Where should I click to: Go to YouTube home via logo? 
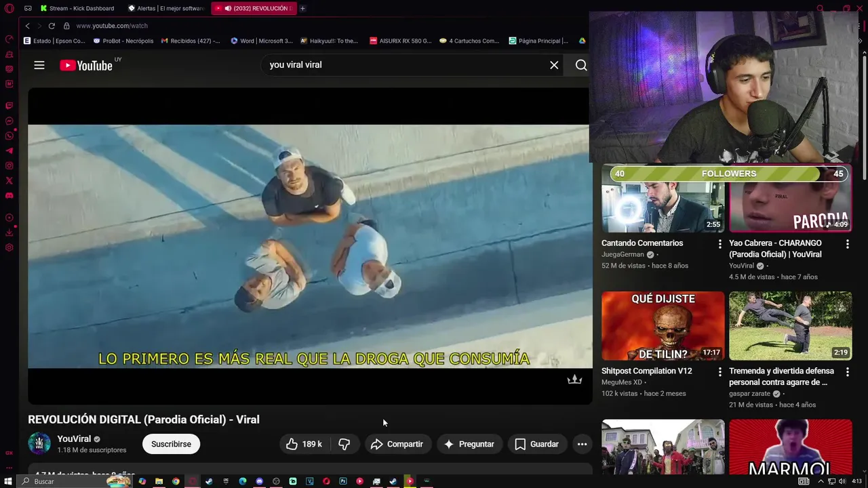(86, 65)
